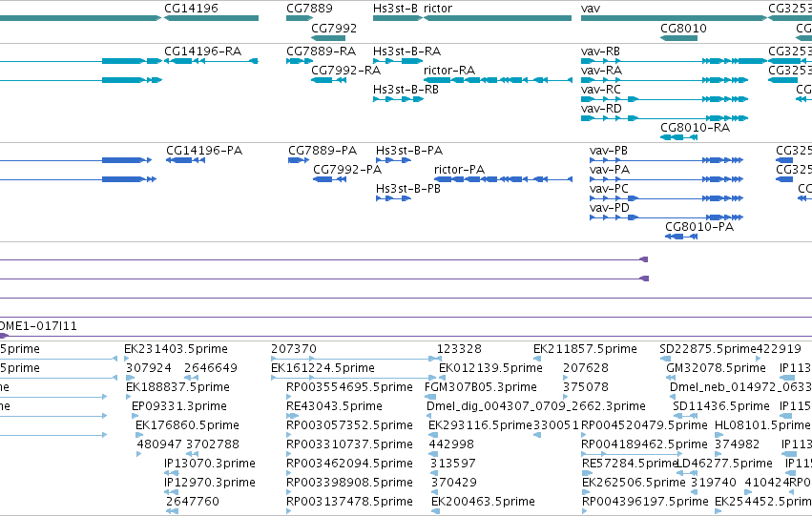The image size is (812, 516).
Task: Select the vav gene bar
Action: click(674, 18)
